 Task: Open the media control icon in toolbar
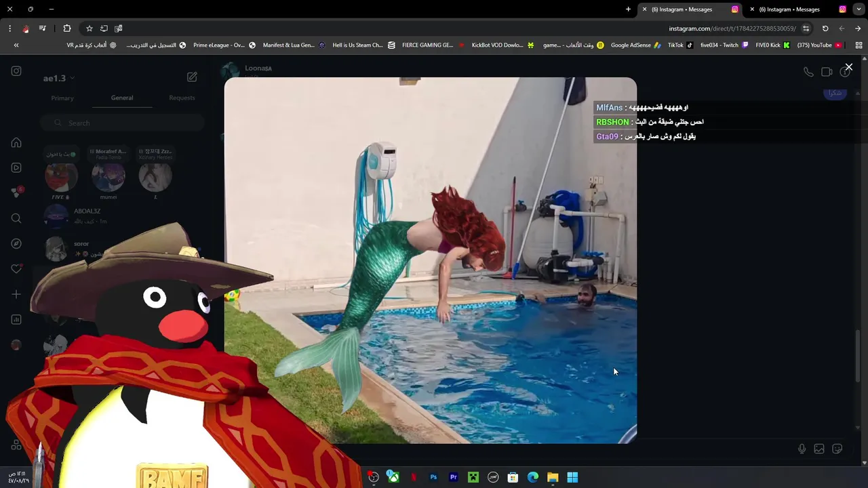[42, 28]
